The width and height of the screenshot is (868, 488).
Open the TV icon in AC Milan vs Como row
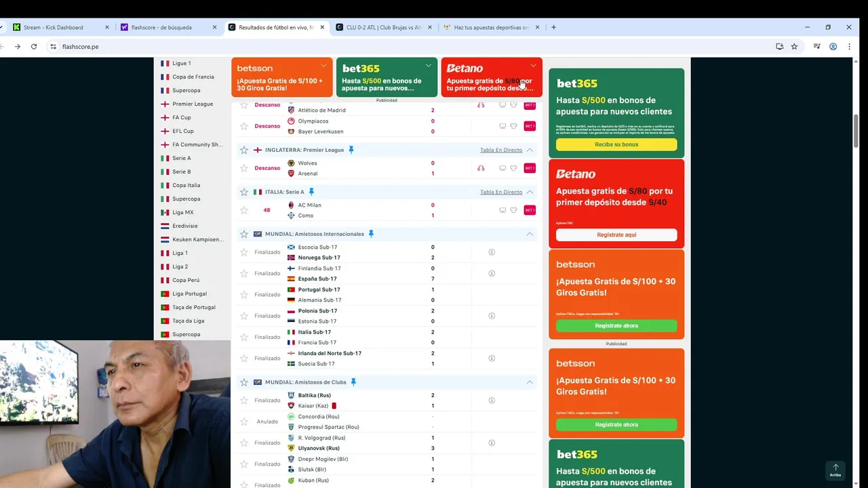click(x=502, y=210)
